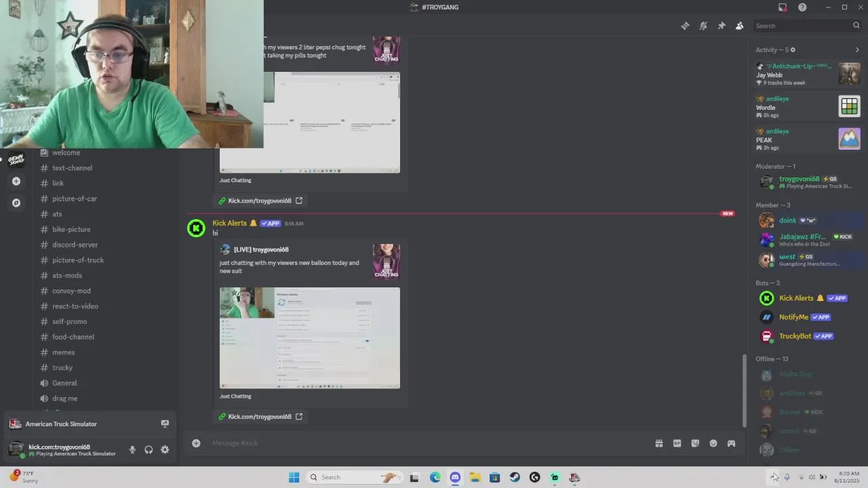Open upper Kick.com/troygovoni68 link
Screen dimensions: 868x488
[260, 201]
